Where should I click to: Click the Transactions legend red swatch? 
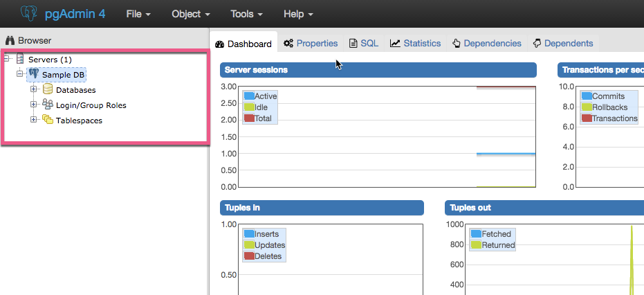click(x=587, y=118)
